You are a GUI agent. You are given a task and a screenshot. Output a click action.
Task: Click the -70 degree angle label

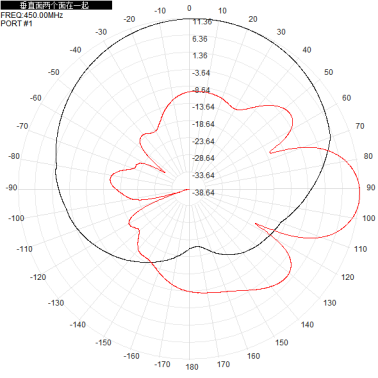click(22, 126)
